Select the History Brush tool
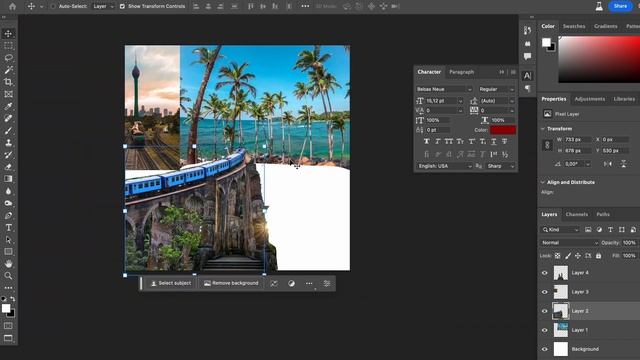Viewport: 640px width, 360px height. [x=8, y=155]
